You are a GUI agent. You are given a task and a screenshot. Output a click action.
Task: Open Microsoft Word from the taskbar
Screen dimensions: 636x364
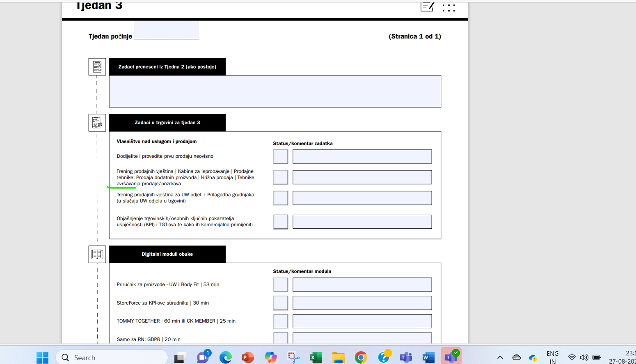[x=428, y=357]
